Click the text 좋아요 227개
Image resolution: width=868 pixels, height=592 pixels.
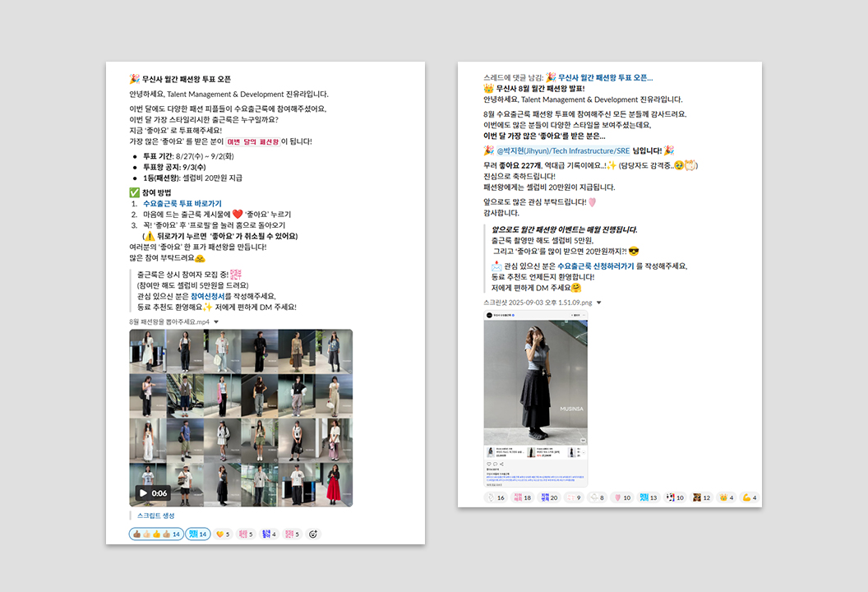(x=519, y=165)
